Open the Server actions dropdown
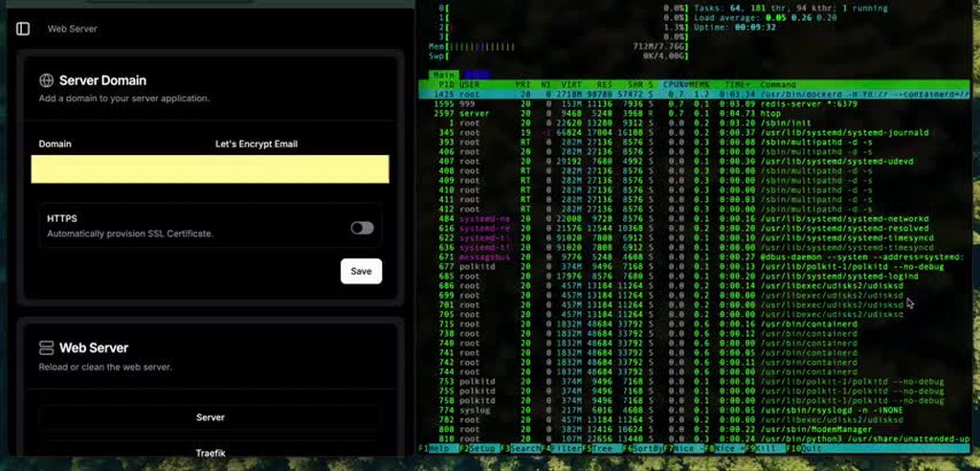Viewport: 980px width, 471px height. [x=210, y=418]
